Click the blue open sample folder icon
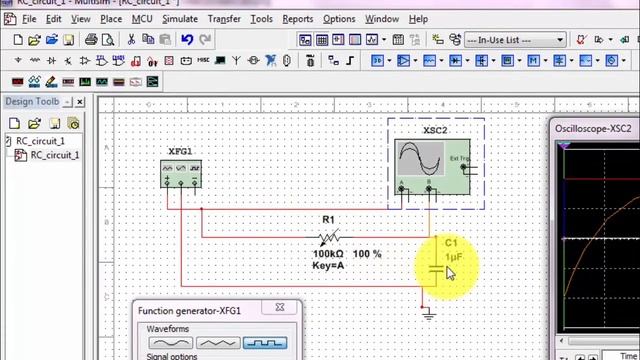Image resolution: width=640 pixels, height=360 pixels. pos(51,40)
